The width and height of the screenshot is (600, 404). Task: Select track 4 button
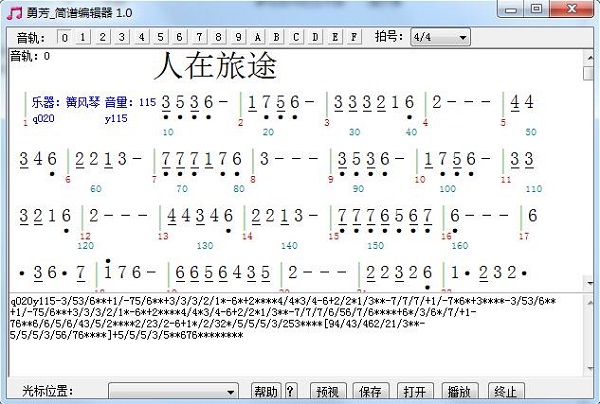pyautogui.click(x=141, y=37)
